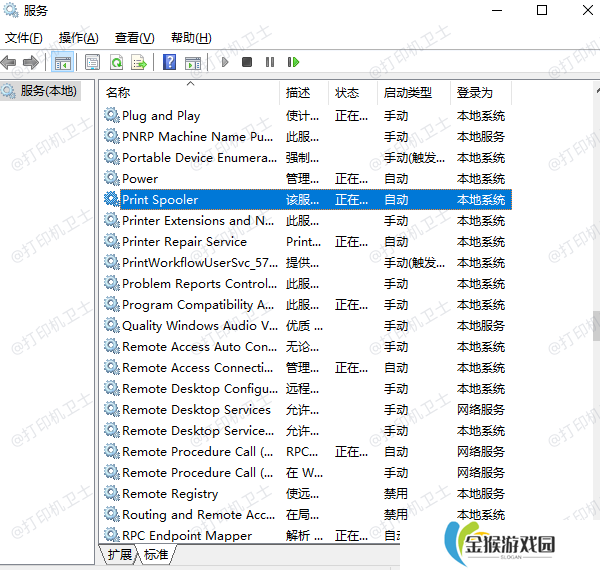Viewport: 600px width, 570px height.
Task: Click the gear icon beside Print Spooler
Action: pos(112,199)
